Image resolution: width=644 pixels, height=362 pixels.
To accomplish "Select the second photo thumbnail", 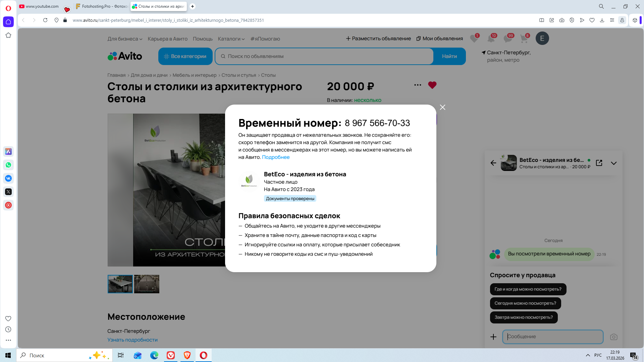I will (147, 284).
